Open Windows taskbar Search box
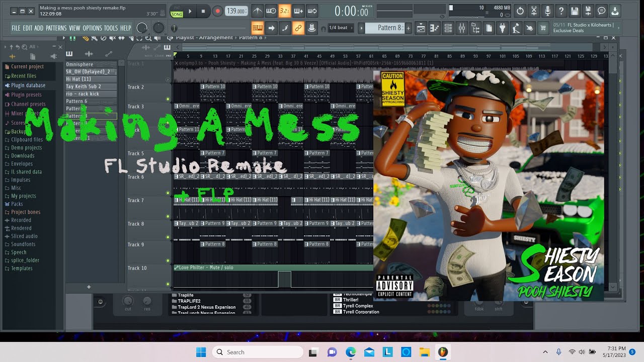Screen dimensions: 644x362 [258, 352]
